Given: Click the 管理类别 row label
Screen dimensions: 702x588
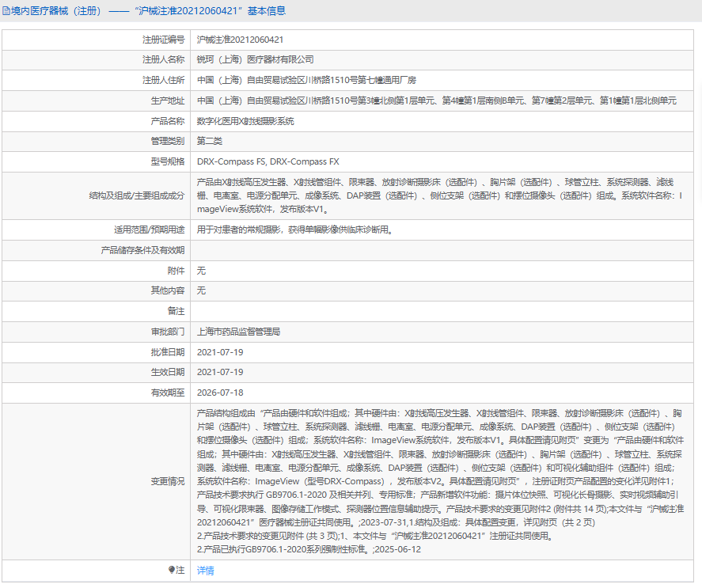Looking at the screenshot, I should [x=168, y=141].
